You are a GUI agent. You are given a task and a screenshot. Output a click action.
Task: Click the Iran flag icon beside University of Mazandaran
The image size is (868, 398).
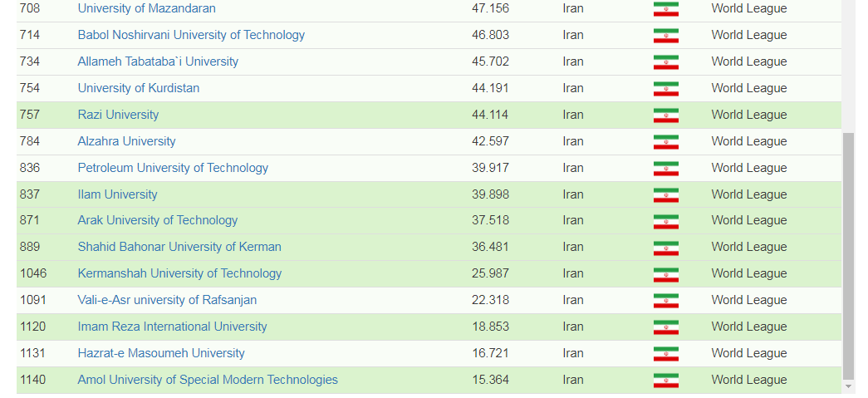(x=665, y=9)
